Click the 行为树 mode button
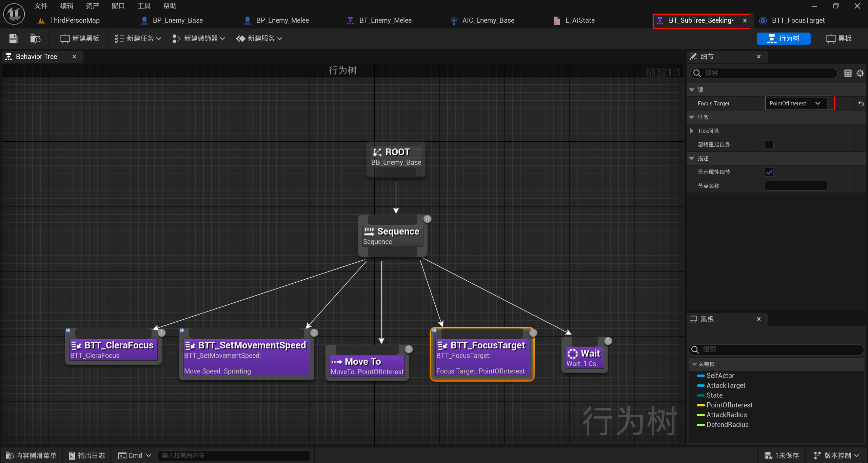The image size is (868, 463). [x=783, y=39]
